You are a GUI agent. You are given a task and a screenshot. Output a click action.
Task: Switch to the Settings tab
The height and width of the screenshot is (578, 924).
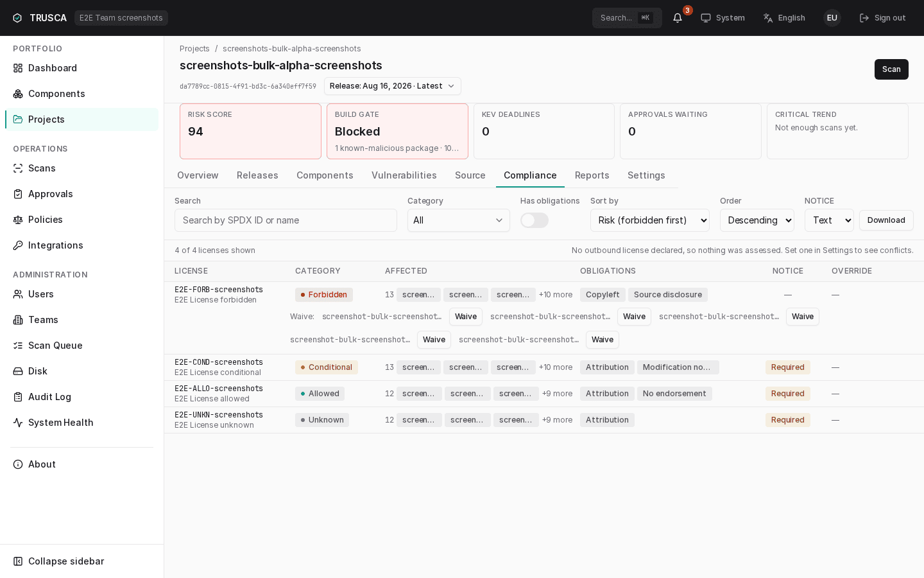(646, 175)
